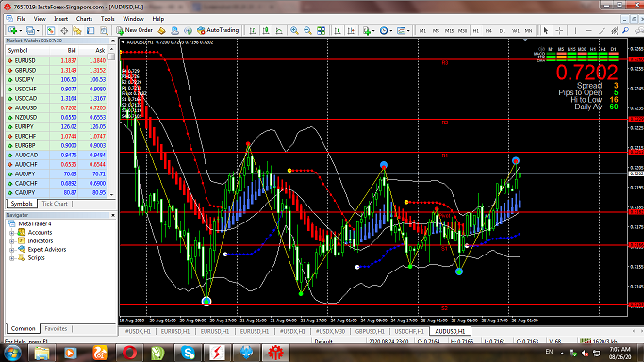644x362 pixels.
Task: Open Skype from the taskbar
Action: coord(188,353)
